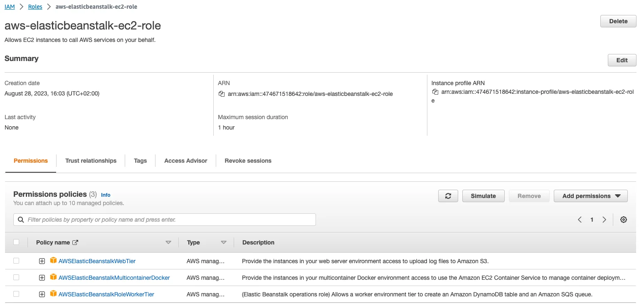Click the Simulate button

[483, 196]
